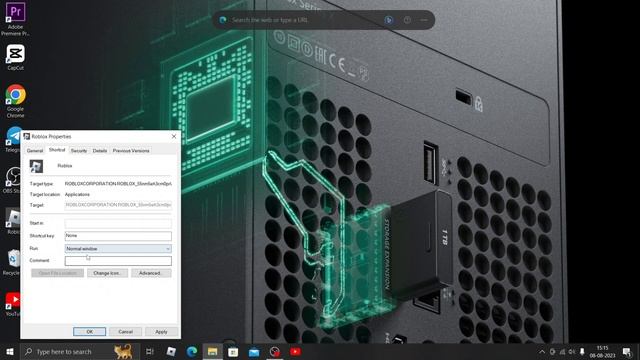The height and width of the screenshot is (360, 640).
Task: Cancel the Roblox Properties dialog
Action: (x=125, y=331)
